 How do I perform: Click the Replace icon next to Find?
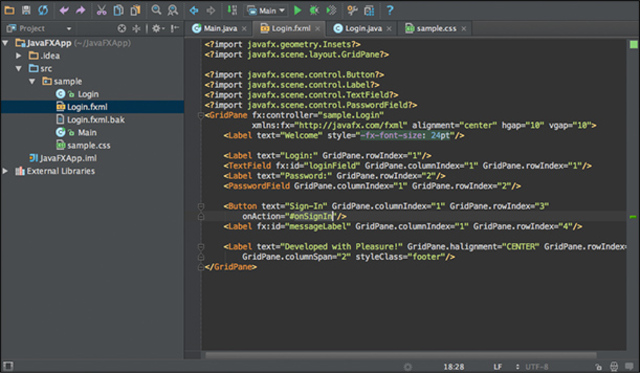[x=173, y=10]
